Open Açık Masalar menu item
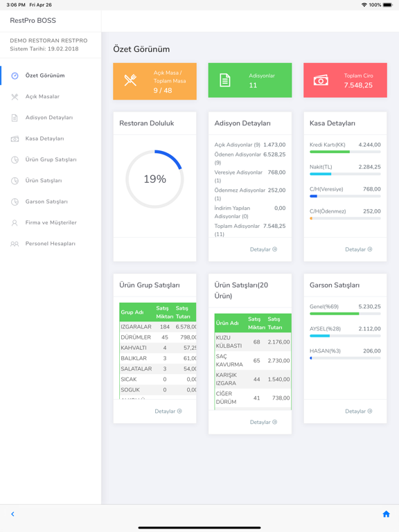 pos(51,97)
